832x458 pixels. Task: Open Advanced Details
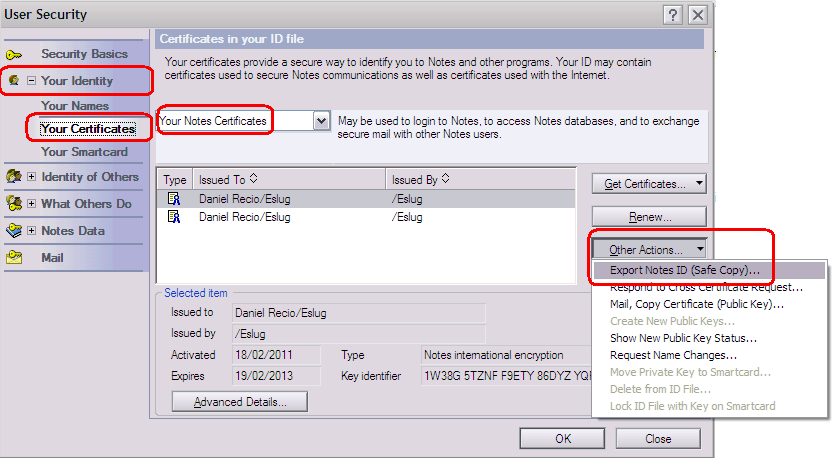pyautogui.click(x=240, y=402)
